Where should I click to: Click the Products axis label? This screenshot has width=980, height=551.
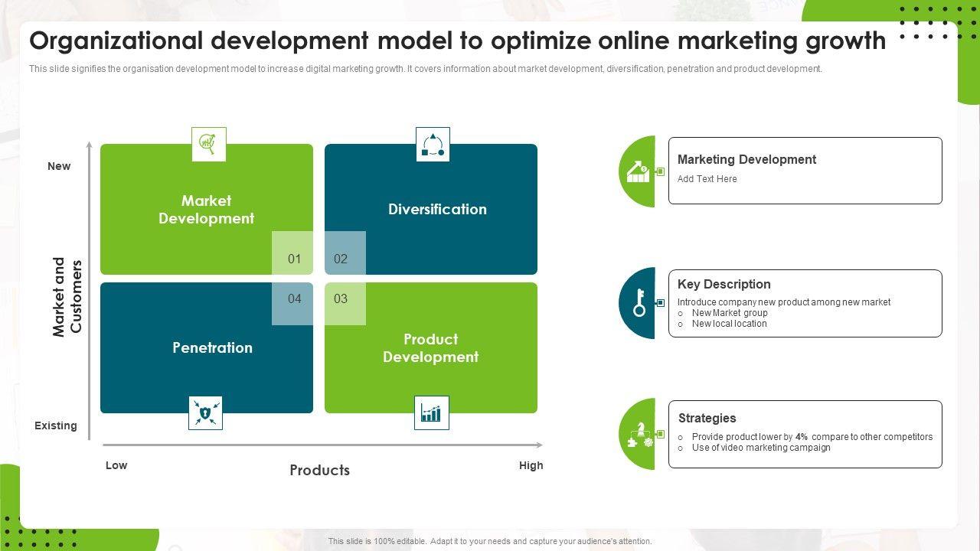(319, 471)
